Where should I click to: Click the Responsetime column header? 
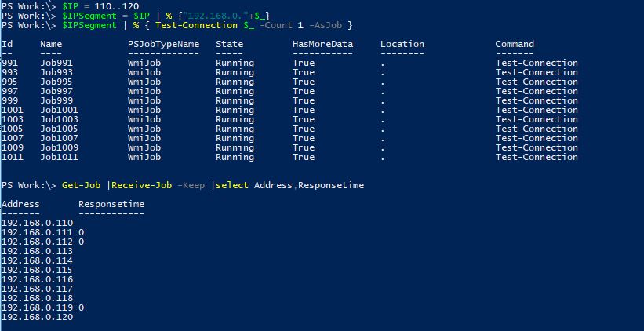tap(111, 204)
